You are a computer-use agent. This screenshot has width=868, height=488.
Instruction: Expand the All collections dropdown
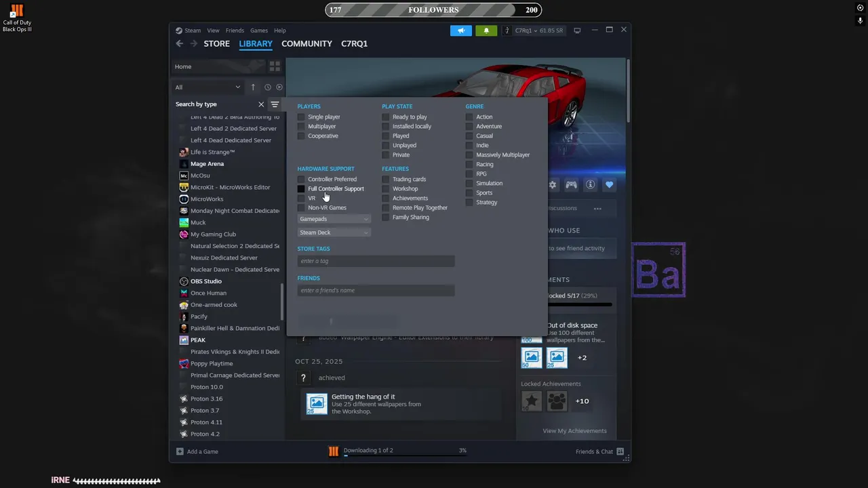[x=208, y=87]
